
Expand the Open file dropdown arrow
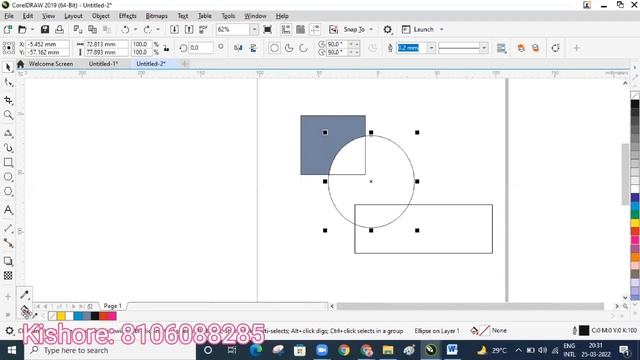coord(32,29)
